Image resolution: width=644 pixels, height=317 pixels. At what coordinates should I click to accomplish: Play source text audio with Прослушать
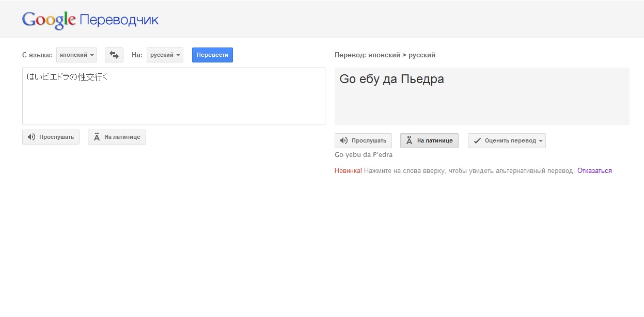pos(51,137)
